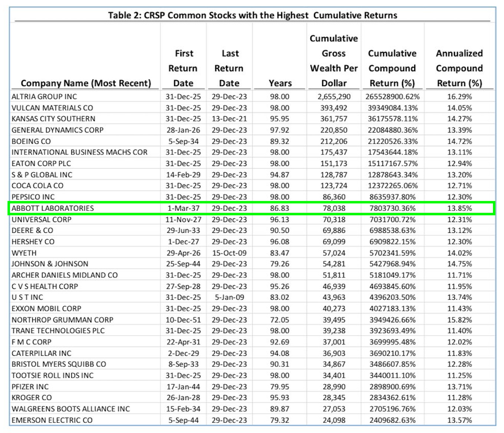
Task: Select TRANE TECHNOLOGIES PLC company name
Action: (x=58, y=331)
